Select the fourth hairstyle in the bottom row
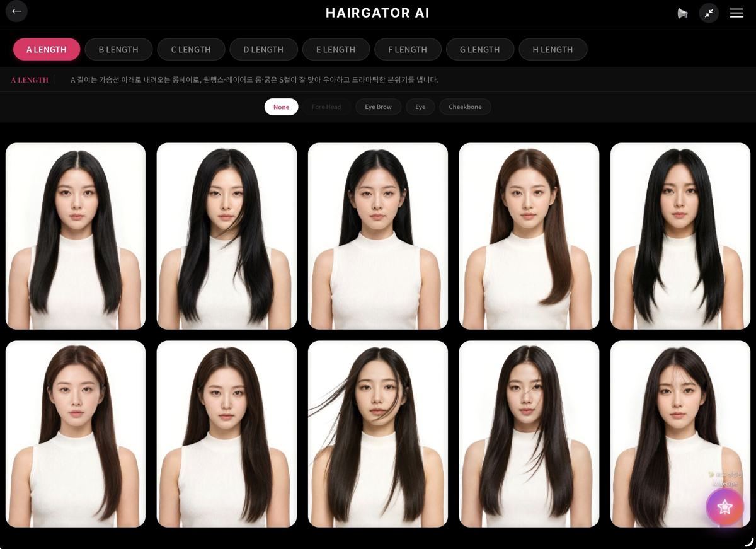 tap(529, 434)
